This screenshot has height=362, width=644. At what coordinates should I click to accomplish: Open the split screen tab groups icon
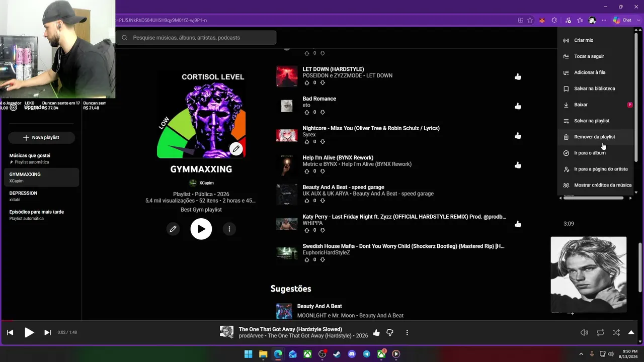click(520, 20)
